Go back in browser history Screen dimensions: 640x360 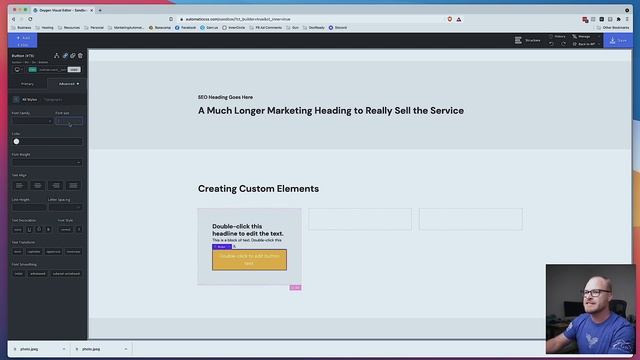[13, 19]
